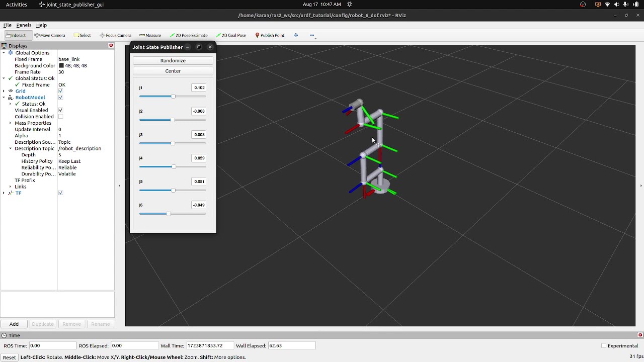Screen dimensions: 644x362
Task: Click the Randomize button
Action: (x=173, y=61)
